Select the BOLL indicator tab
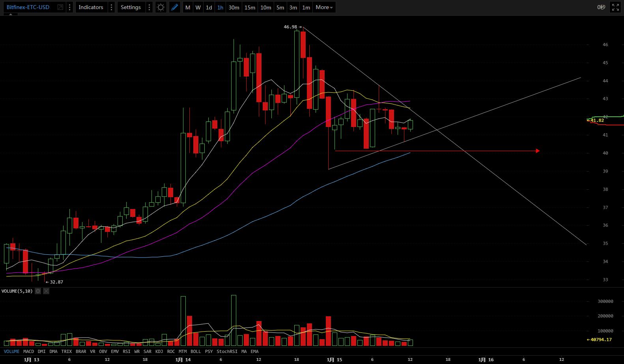 tap(196, 351)
